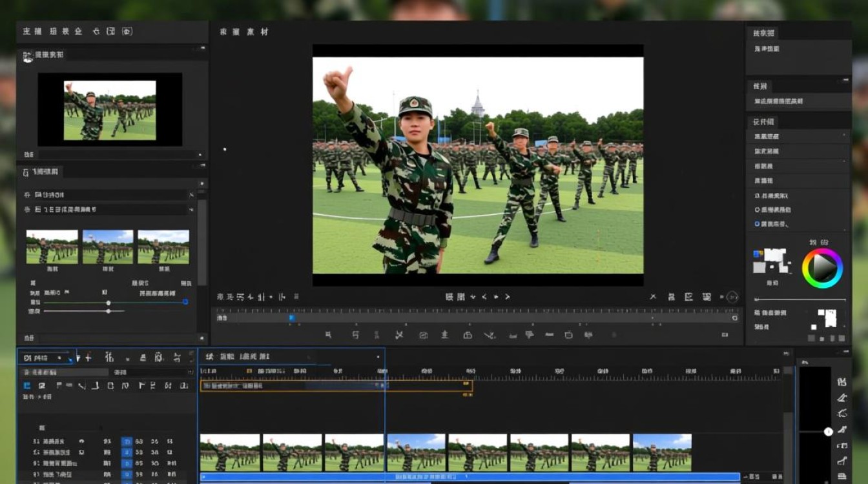Select the scissors cut icon below the scrubber

click(399, 335)
